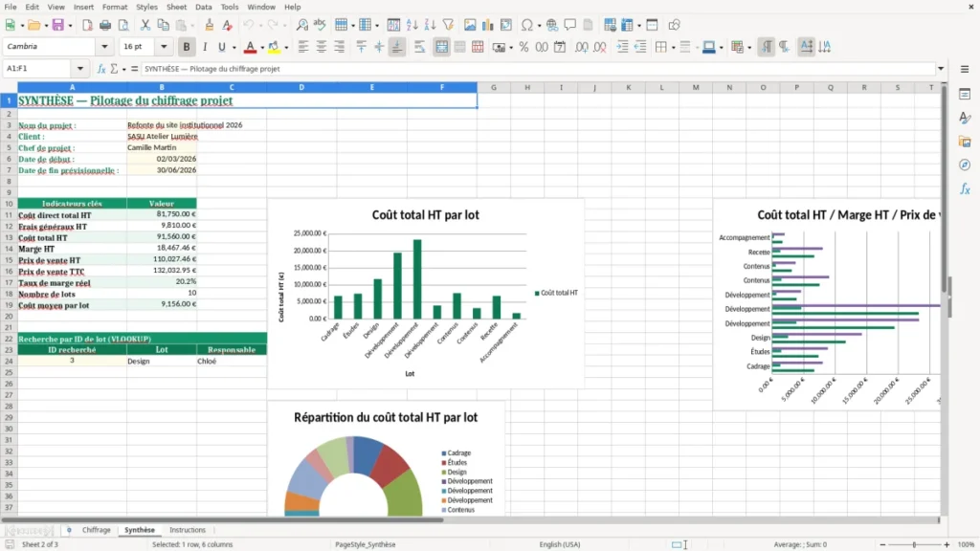Format as percent
Viewport: 980px width, 551px height.
click(523, 47)
